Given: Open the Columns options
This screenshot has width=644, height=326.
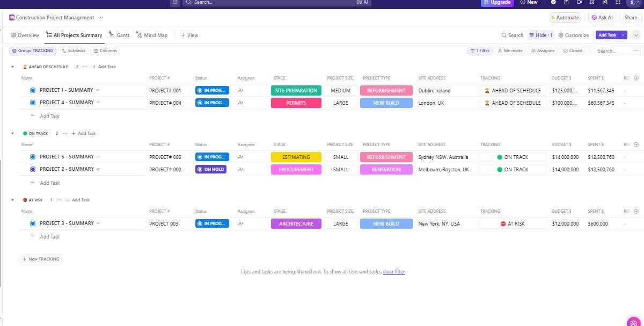Looking at the screenshot, I should (x=105, y=51).
